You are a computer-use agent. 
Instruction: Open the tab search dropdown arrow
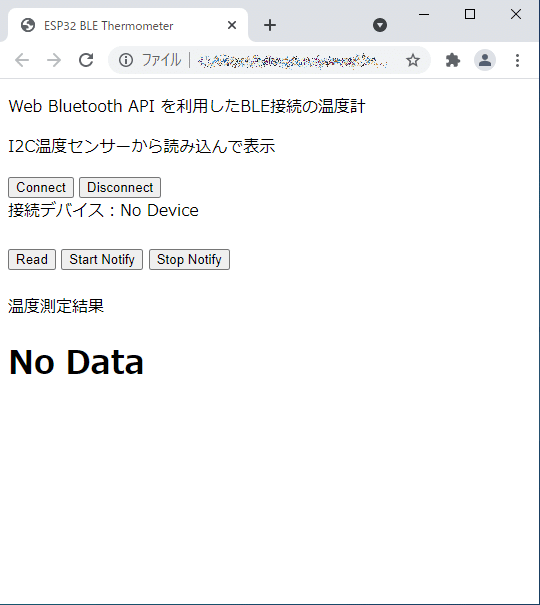(x=380, y=25)
